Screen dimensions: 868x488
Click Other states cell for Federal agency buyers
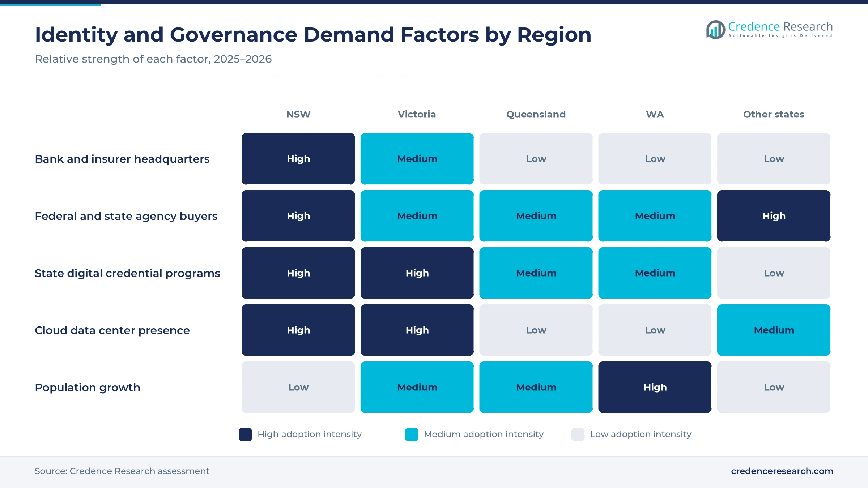click(774, 216)
